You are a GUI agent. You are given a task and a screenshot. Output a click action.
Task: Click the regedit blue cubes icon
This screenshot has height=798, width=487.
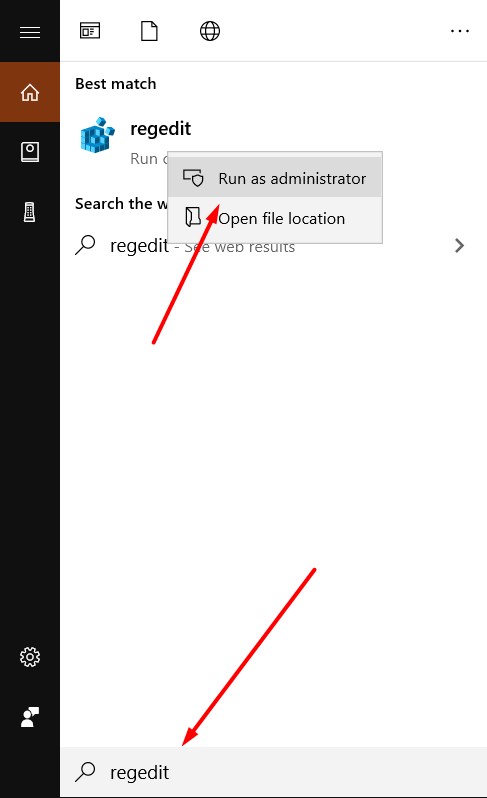tap(97, 135)
